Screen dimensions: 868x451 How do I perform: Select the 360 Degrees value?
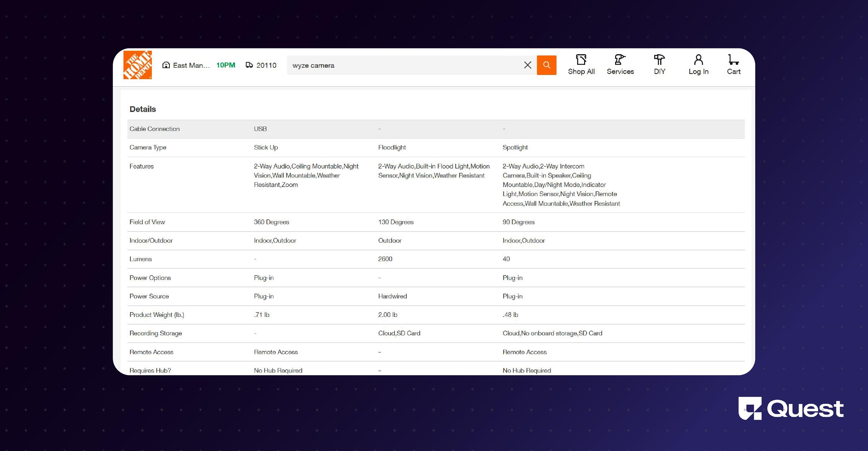271,222
